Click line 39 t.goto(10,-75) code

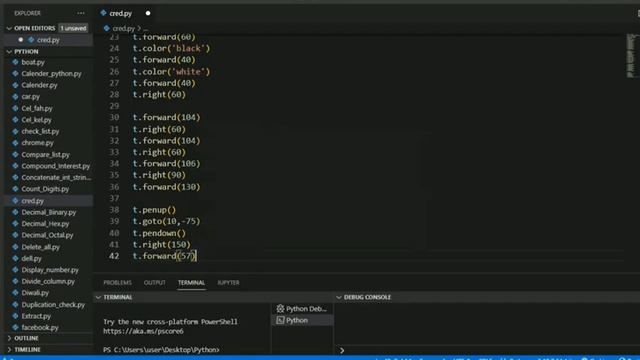(167, 221)
